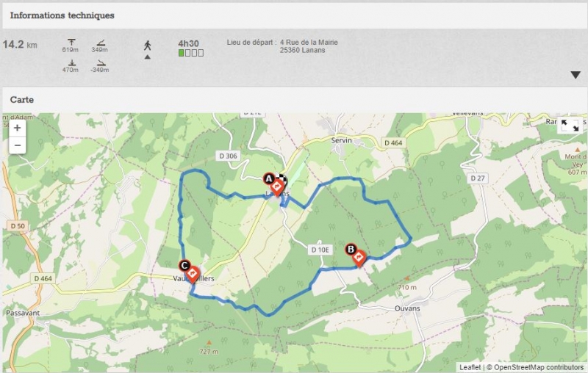
Task: Zoom out with the map minus button
Action: (17, 145)
